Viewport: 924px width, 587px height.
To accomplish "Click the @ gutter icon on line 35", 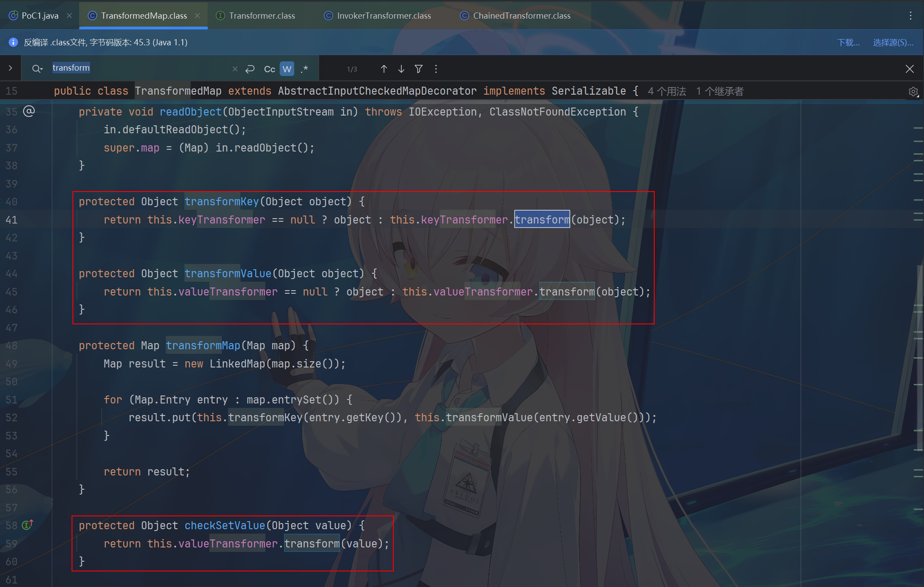I will click(29, 111).
